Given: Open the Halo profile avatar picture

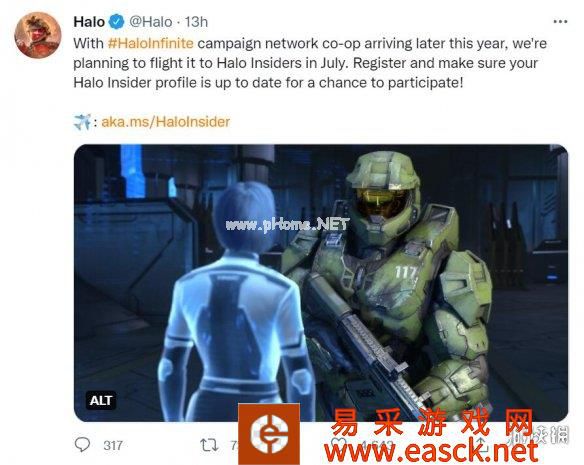Looking at the screenshot, I should click(38, 35).
